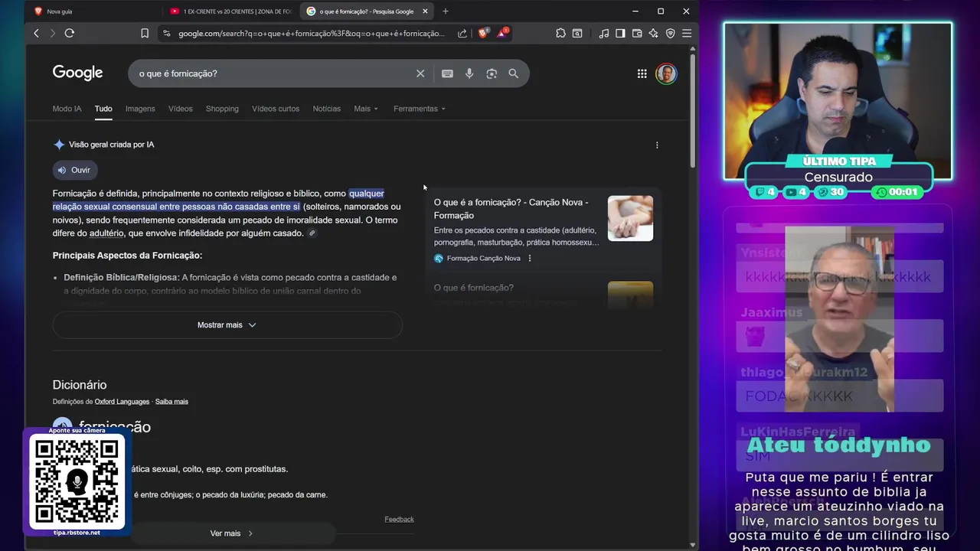Toggle the browser sidebar panel icon
The height and width of the screenshot is (551, 980).
(x=620, y=33)
